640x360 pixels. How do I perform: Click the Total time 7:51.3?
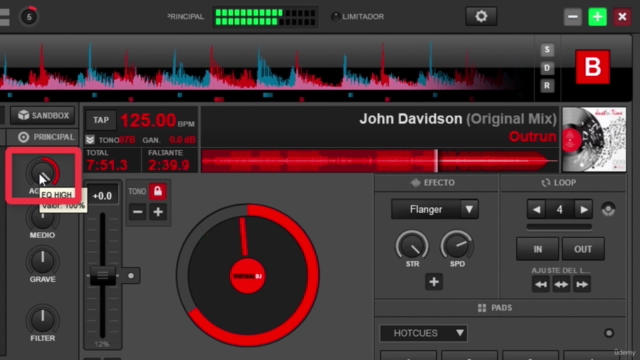click(107, 165)
